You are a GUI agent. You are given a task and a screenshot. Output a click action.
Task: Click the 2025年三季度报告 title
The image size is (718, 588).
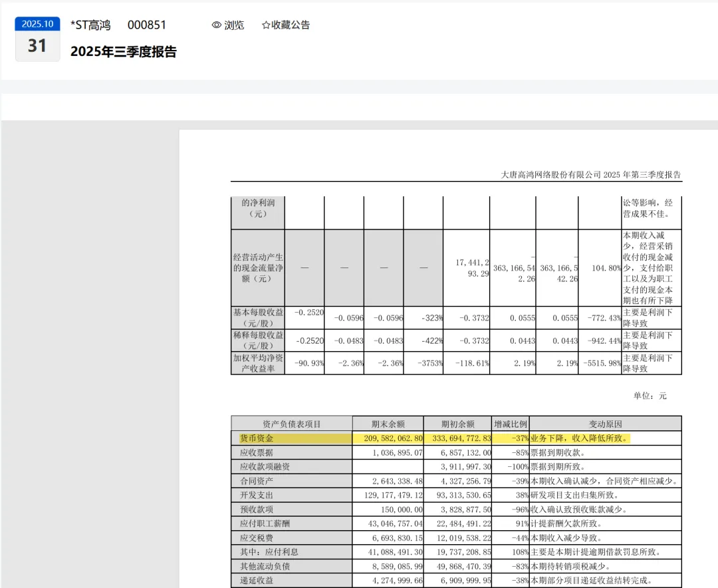[124, 52]
